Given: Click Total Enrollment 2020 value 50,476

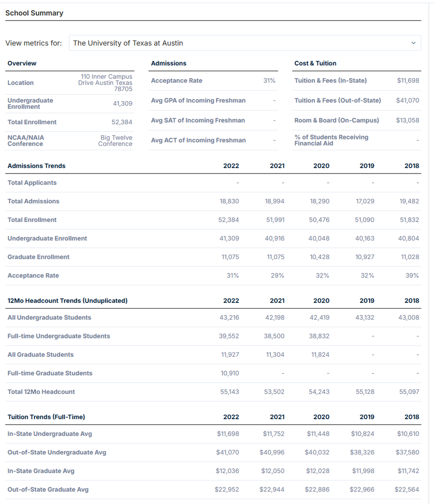Looking at the screenshot, I should pyautogui.click(x=319, y=220).
